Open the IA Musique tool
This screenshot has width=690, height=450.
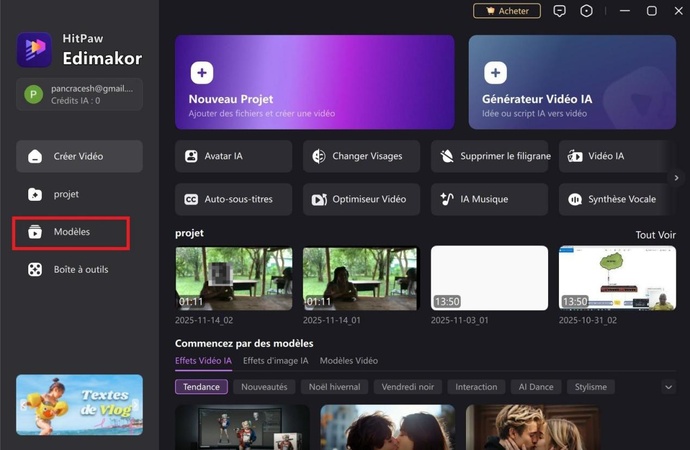coord(489,199)
